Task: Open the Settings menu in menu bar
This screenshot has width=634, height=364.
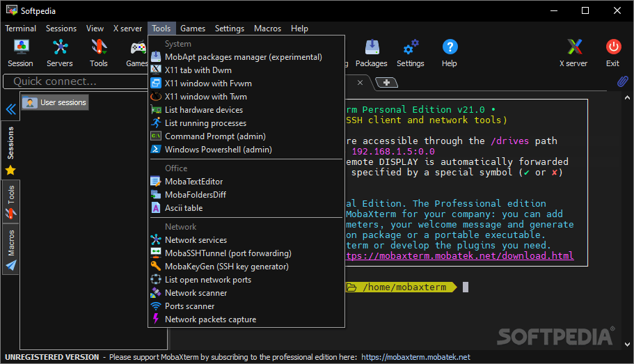Action: (x=230, y=29)
